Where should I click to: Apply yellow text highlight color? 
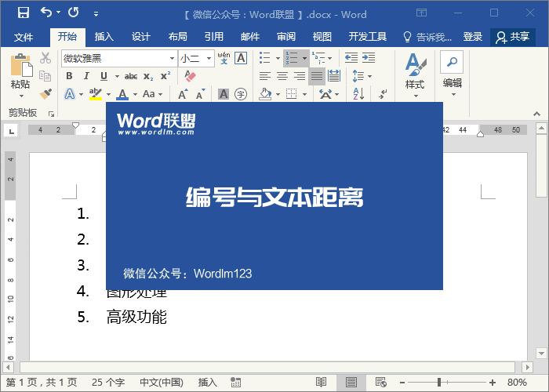click(x=95, y=94)
